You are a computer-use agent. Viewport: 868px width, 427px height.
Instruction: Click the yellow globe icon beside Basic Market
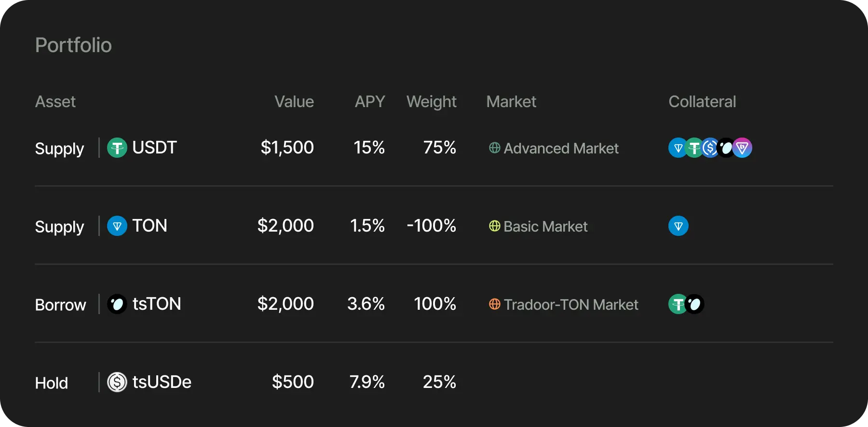494,226
